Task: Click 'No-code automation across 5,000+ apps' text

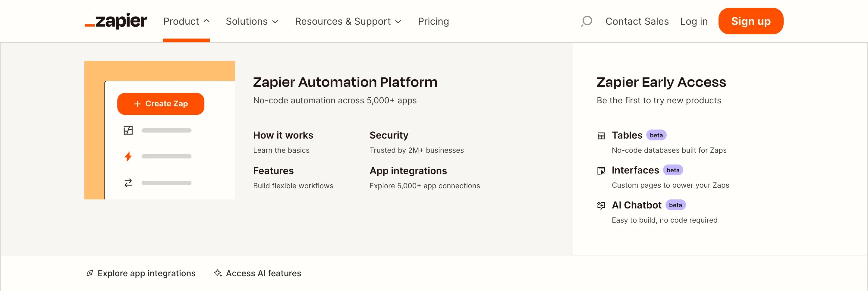Action: [x=335, y=100]
